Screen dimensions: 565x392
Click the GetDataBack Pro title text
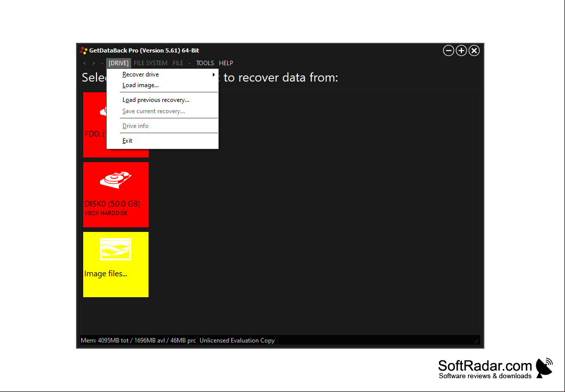click(144, 51)
